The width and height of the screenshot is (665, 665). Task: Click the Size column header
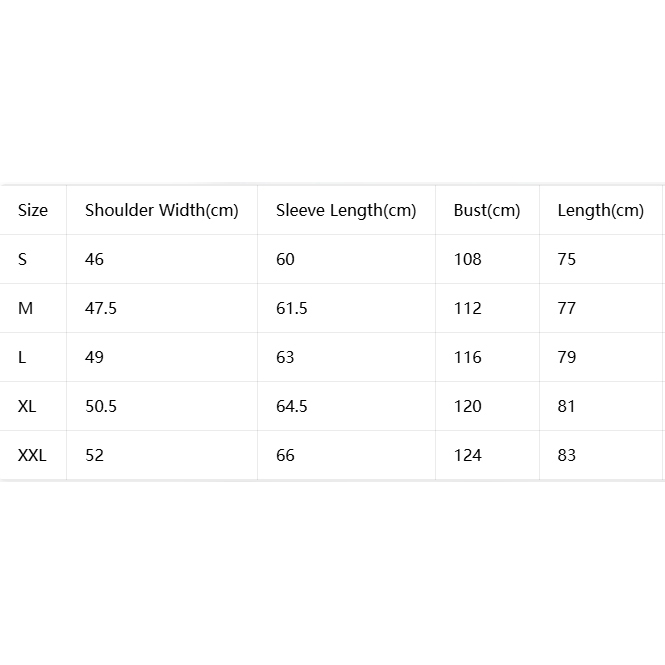pyautogui.click(x=33, y=210)
